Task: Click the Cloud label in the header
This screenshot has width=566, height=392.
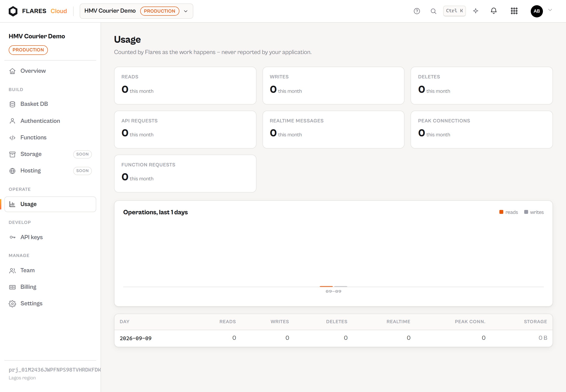Action: coord(59,11)
